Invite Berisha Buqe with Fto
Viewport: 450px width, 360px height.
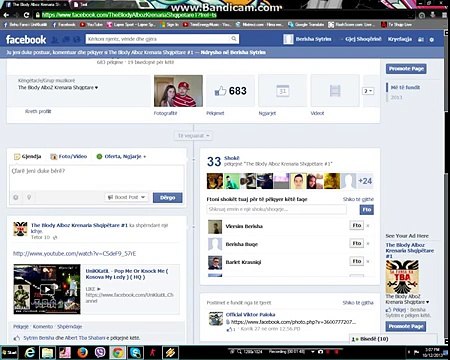tap(357, 243)
